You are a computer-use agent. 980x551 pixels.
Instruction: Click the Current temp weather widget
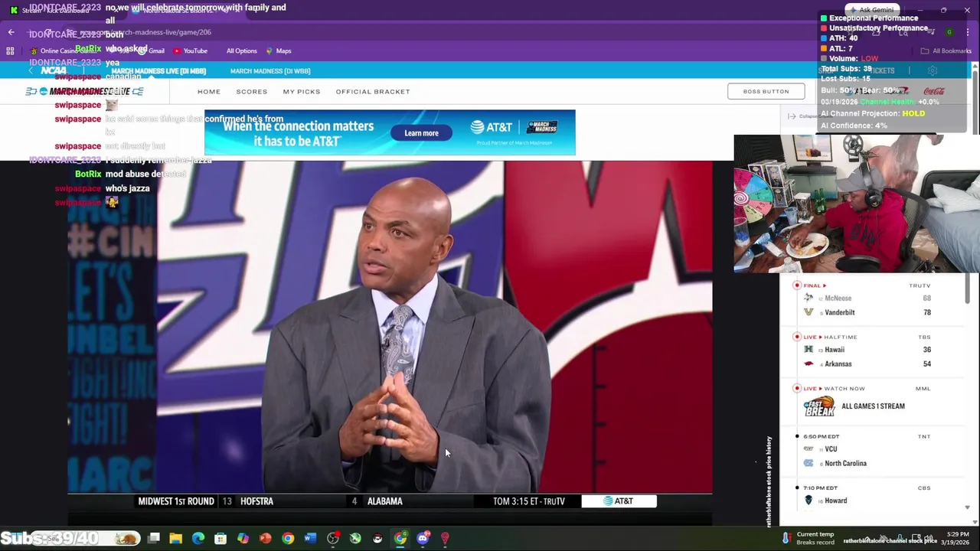coord(809,538)
